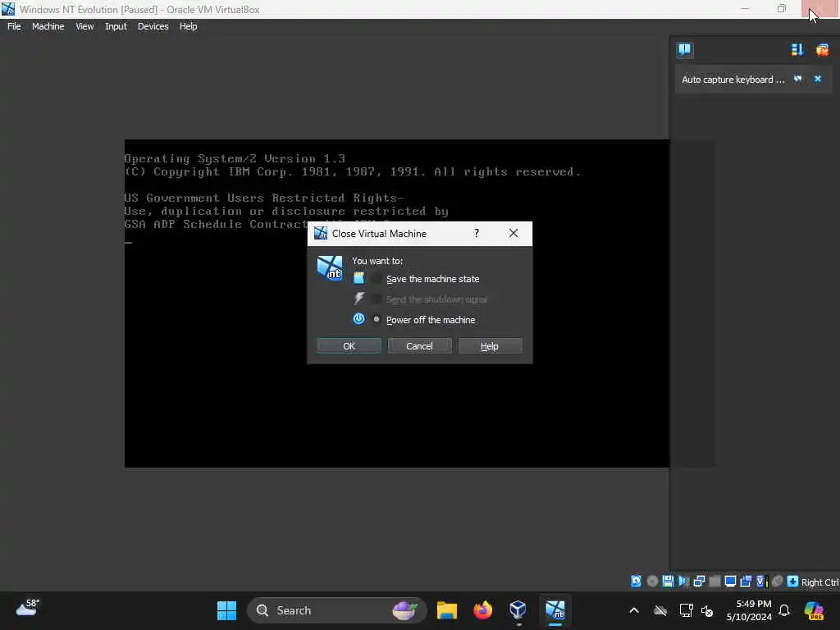840x630 pixels.
Task: Click the notification bell in system tray
Action: (x=783, y=610)
